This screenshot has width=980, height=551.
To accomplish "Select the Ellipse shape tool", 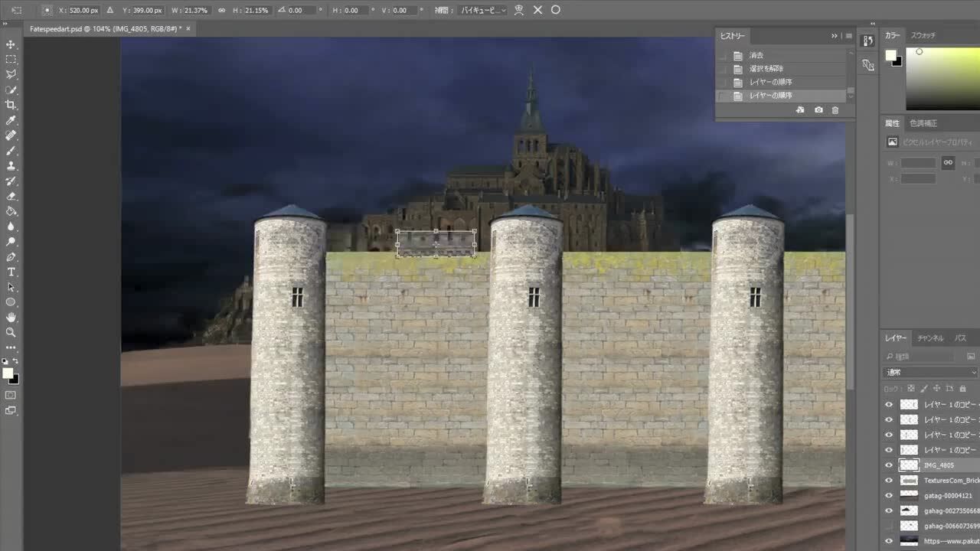I will [x=11, y=302].
